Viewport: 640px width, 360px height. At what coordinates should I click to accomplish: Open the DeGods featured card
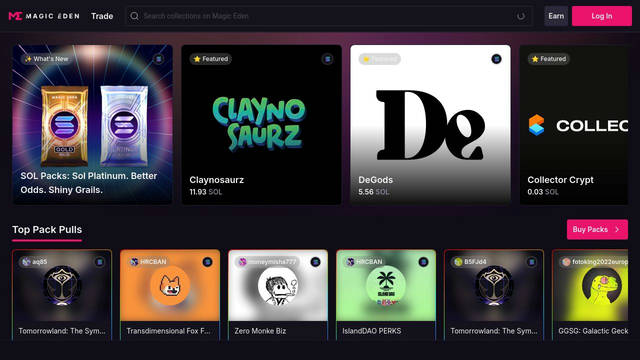pyautogui.click(x=430, y=124)
